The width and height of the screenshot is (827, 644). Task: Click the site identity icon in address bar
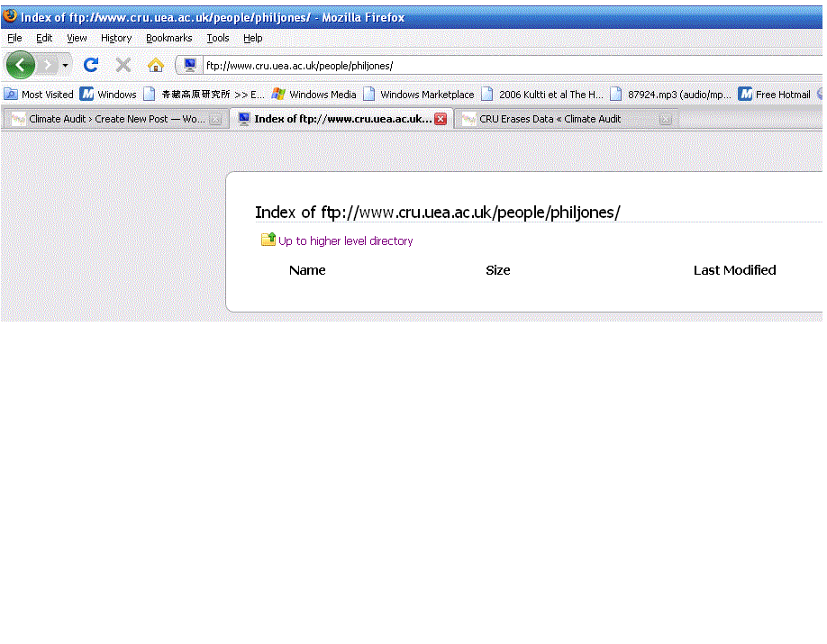tap(189, 66)
